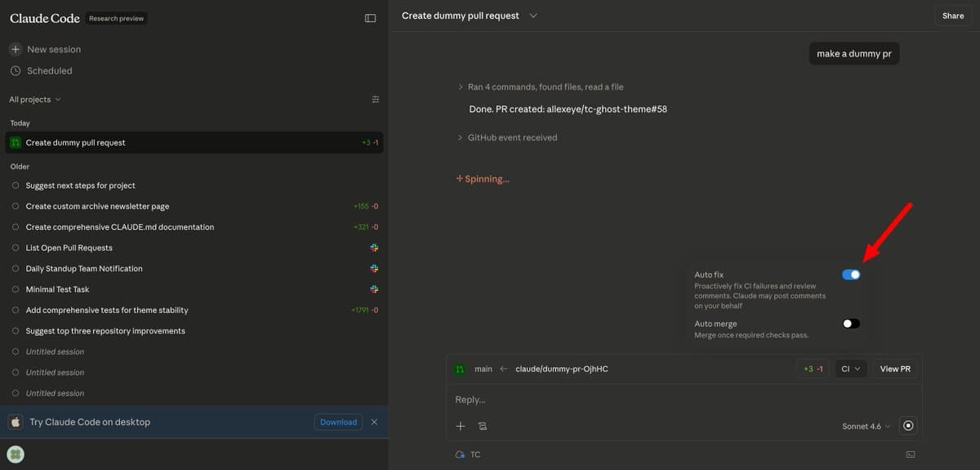This screenshot has width=980, height=470.
Task: Click Slack icon on Daily Standup Team Notification
Action: click(375, 268)
